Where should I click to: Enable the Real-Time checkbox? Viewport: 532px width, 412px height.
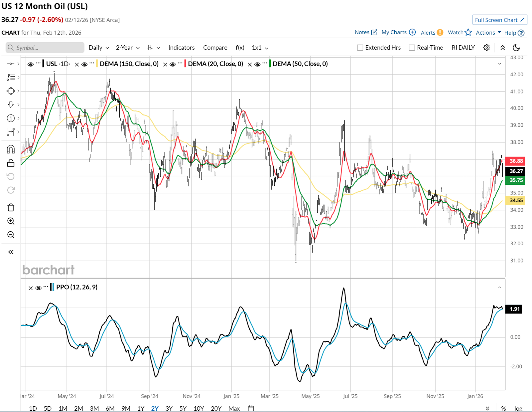pyautogui.click(x=412, y=48)
